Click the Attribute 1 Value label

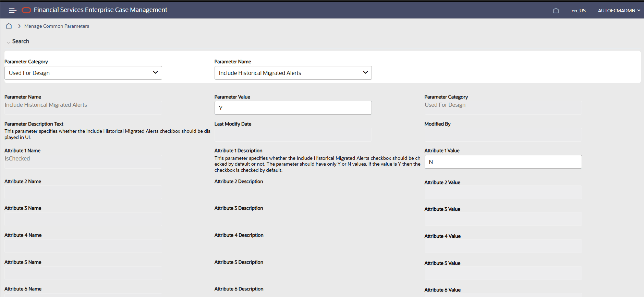tap(442, 151)
